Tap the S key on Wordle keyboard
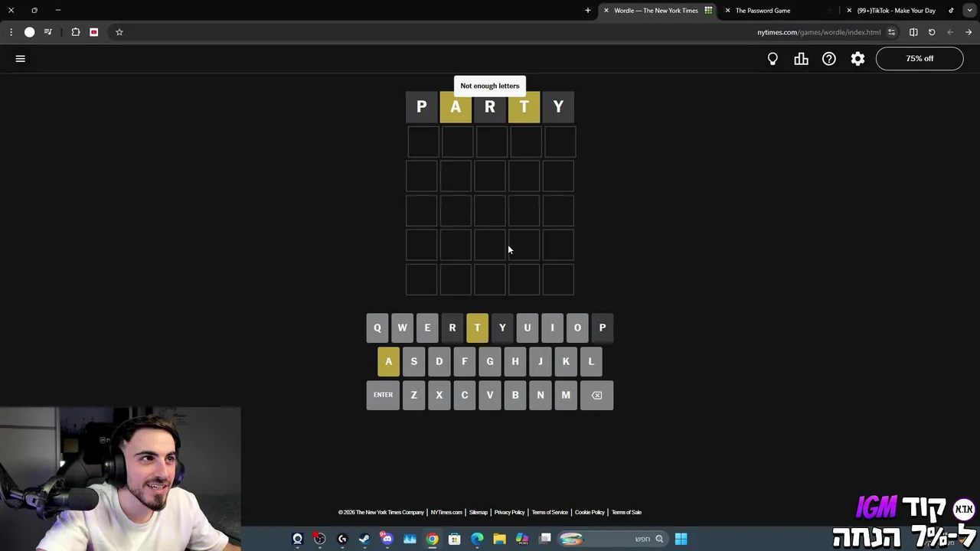 click(x=413, y=361)
